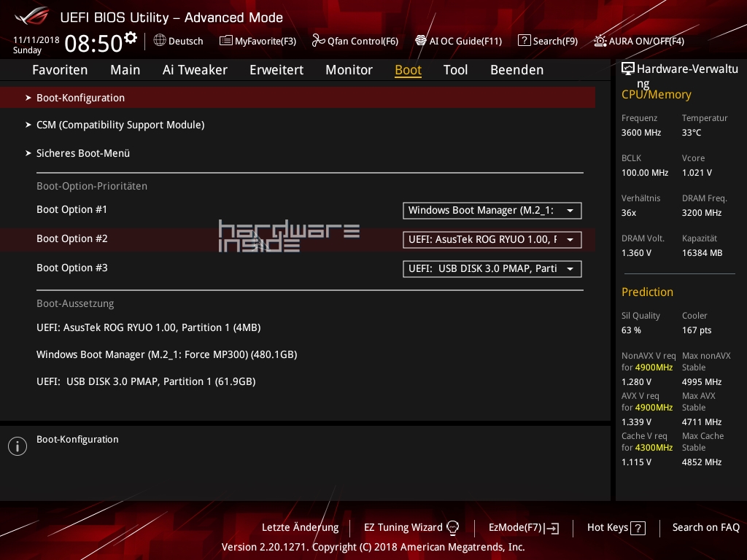The height and width of the screenshot is (560, 747).
Task: Click the 167 pts Cooler value
Action: [x=697, y=330]
